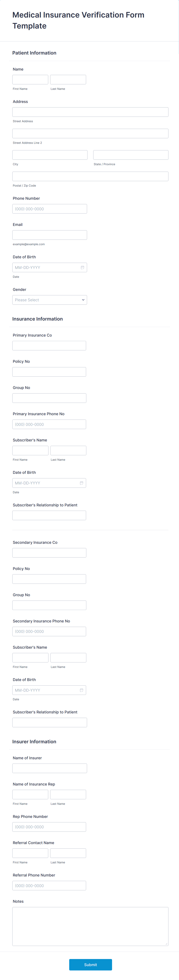Open the Gender selection dropdown
Screen dimensions: 179x980
[x=49, y=300]
